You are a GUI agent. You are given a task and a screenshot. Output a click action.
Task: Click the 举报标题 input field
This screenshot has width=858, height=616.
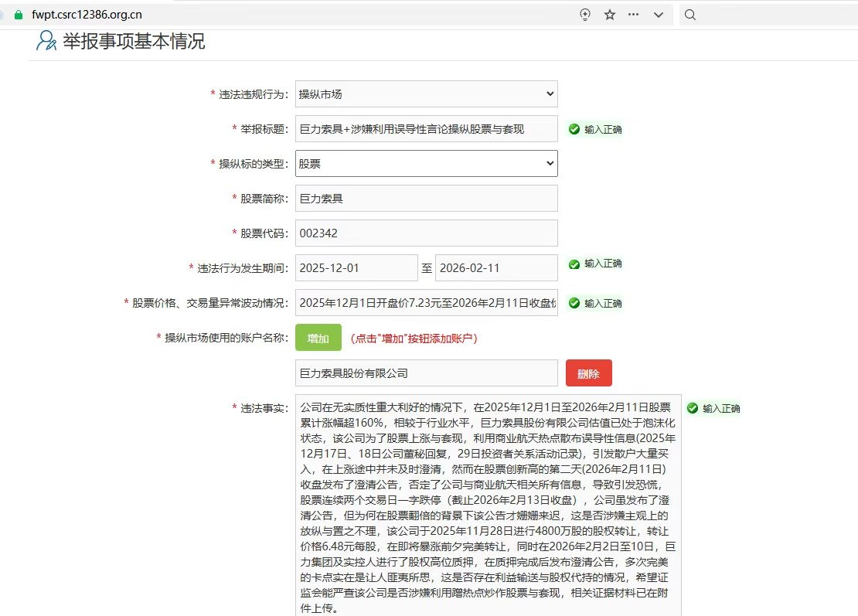426,128
